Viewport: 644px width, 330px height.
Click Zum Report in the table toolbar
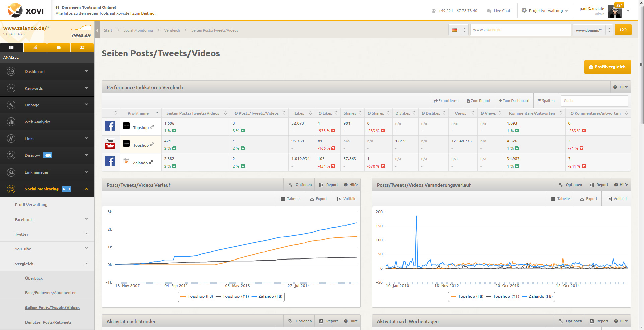point(479,101)
